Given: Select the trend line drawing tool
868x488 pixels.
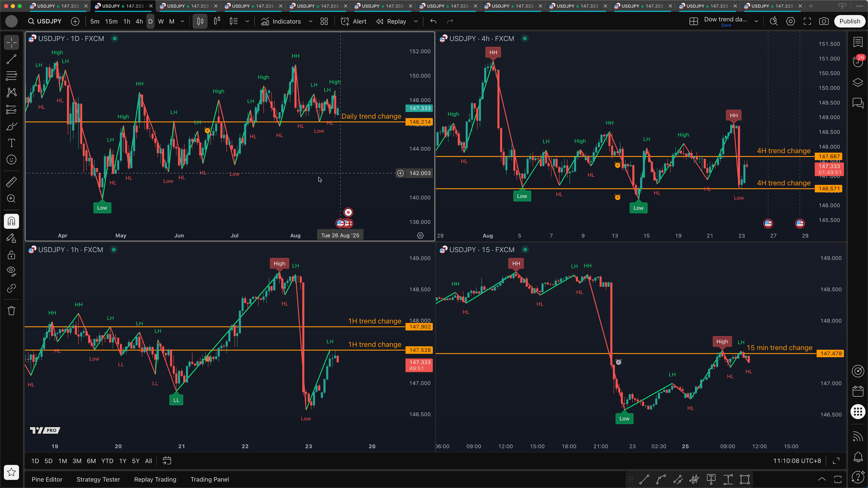Looking at the screenshot, I should [x=12, y=60].
